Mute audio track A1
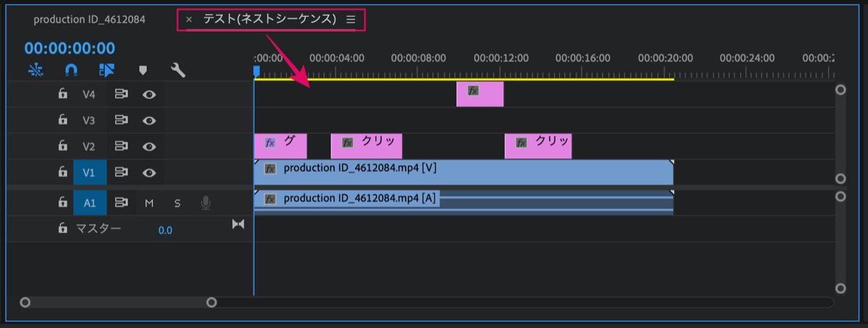 point(149,203)
